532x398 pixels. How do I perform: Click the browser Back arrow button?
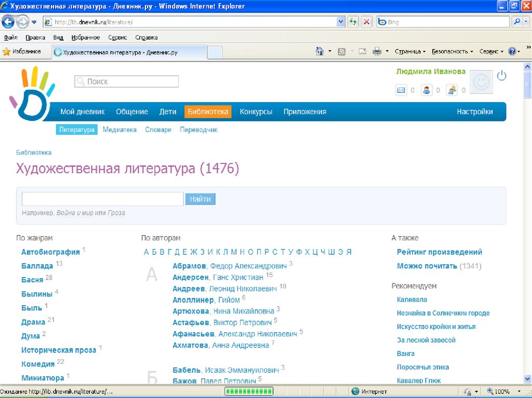(x=9, y=22)
